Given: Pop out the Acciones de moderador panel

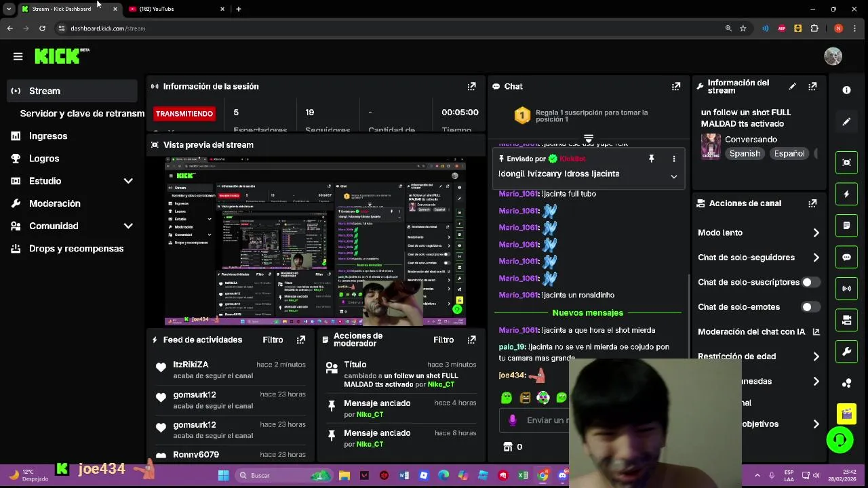Looking at the screenshot, I should pyautogui.click(x=471, y=340).
